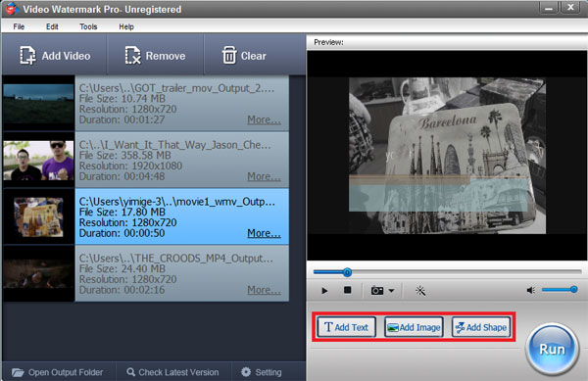Open the Setting dialog
The height and width of the screenshot is (381, 588).
(262, 372)
